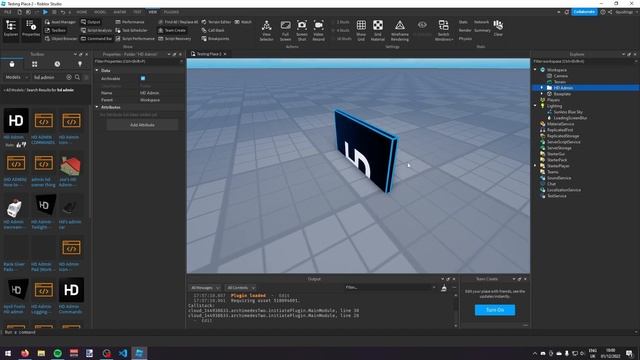Viewport: 640px width, 360px height.
Task: Show Render stats
Action: pos(465,30)
